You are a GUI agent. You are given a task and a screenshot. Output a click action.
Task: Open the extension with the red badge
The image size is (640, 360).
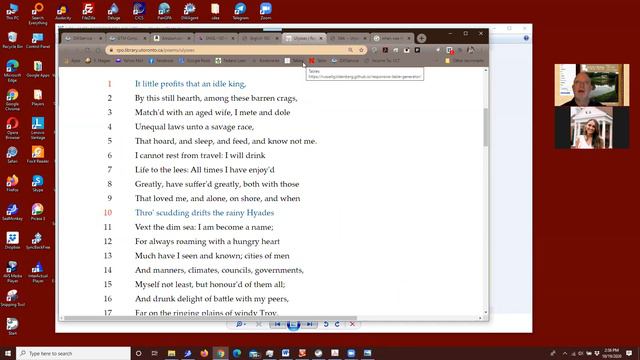(x=450, y=50)
